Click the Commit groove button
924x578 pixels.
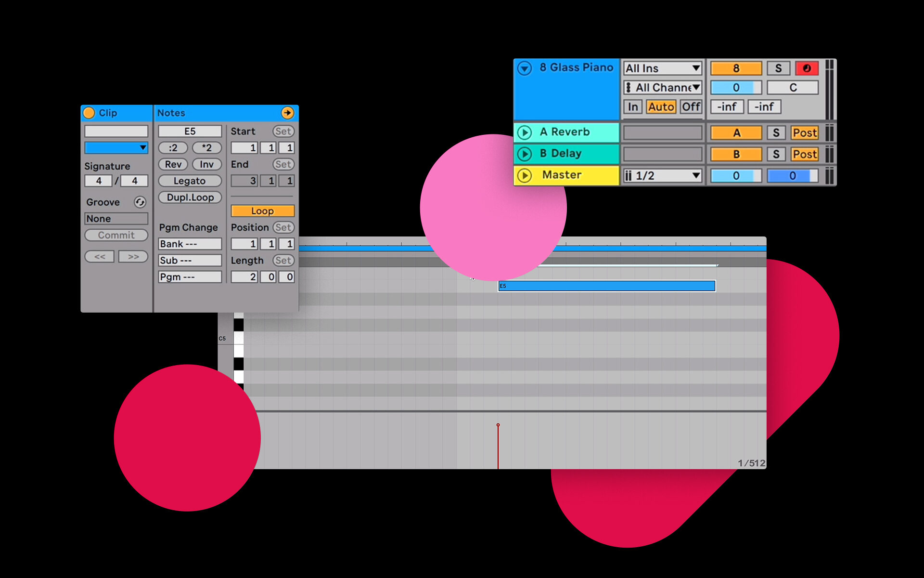[115, 235]
